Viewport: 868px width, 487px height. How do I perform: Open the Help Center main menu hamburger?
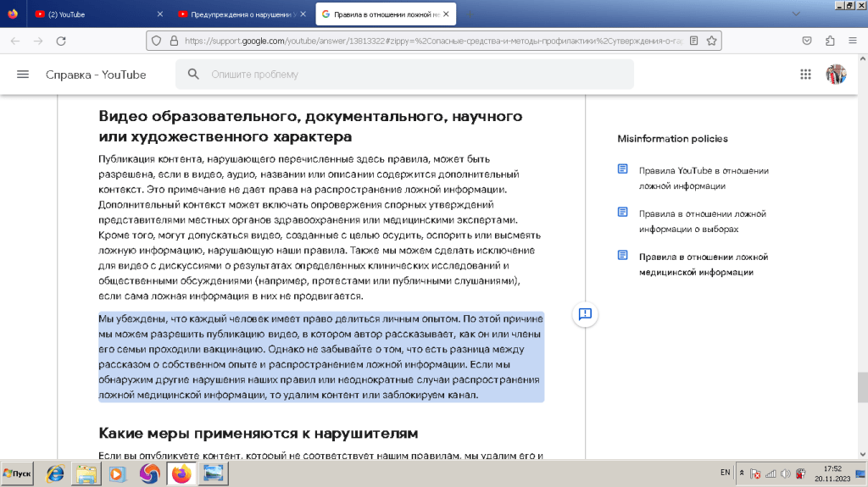coord(23,75)
